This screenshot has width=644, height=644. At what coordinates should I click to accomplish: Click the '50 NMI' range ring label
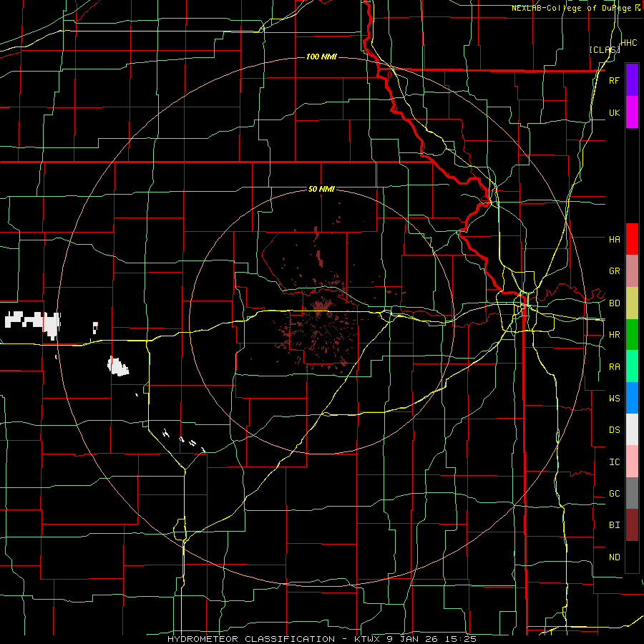321,189
